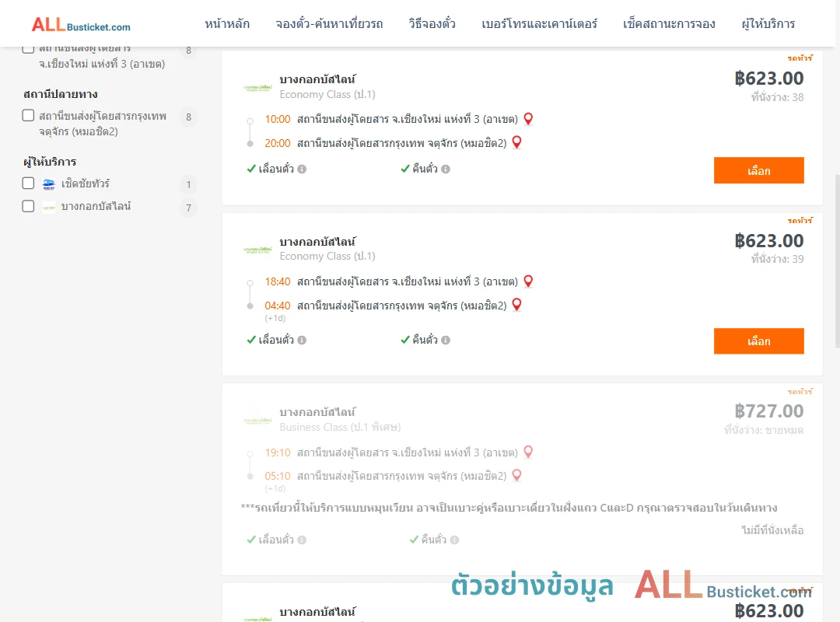The height and width of the screenshot is (622, 840).
Task: Tick the destination Mo Chit 2 station checkbox
Action: pos(29,116)
